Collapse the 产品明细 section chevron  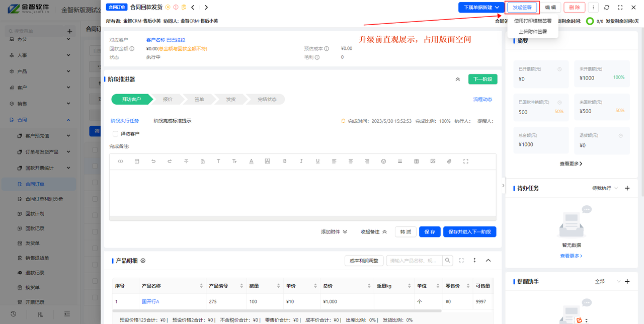click(488, 261)
